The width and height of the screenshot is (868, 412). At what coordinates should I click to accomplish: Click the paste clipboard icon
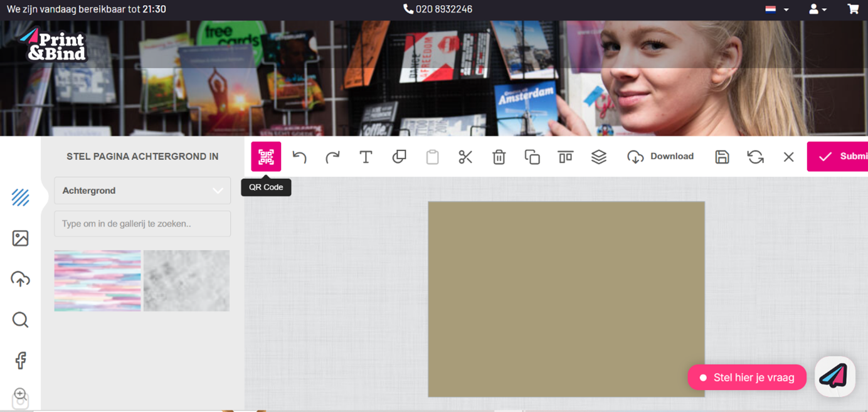tap(432, 157)
